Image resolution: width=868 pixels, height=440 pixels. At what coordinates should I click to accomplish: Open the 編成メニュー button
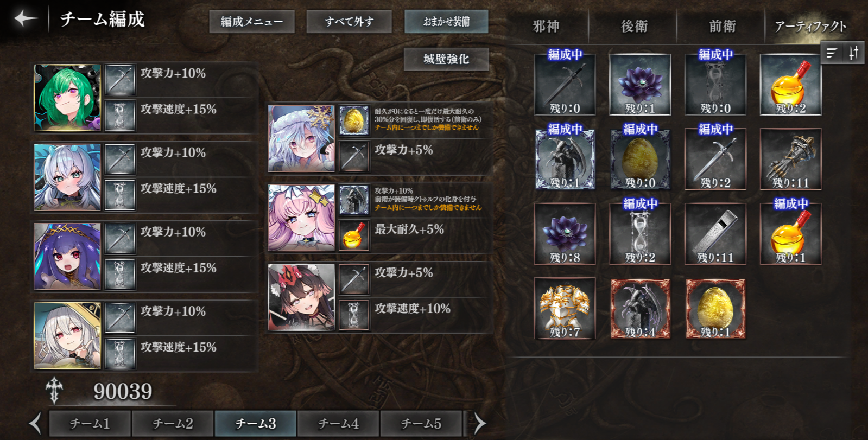(252, 22)
